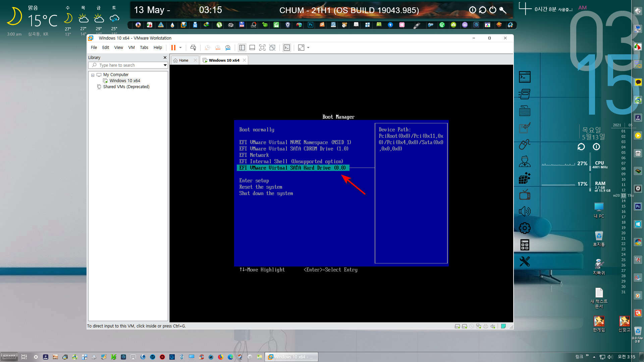Open the 내 PC desktop icon
644x362 pixels.
tap(599, 210)
